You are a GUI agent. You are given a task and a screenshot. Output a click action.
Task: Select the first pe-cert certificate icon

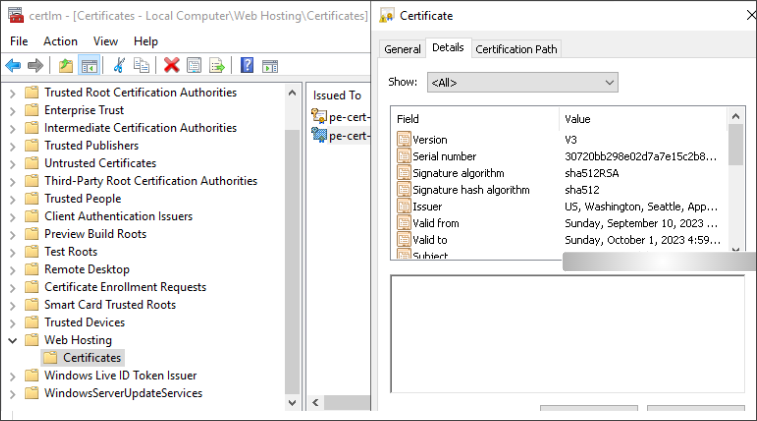tap(319, 116)
